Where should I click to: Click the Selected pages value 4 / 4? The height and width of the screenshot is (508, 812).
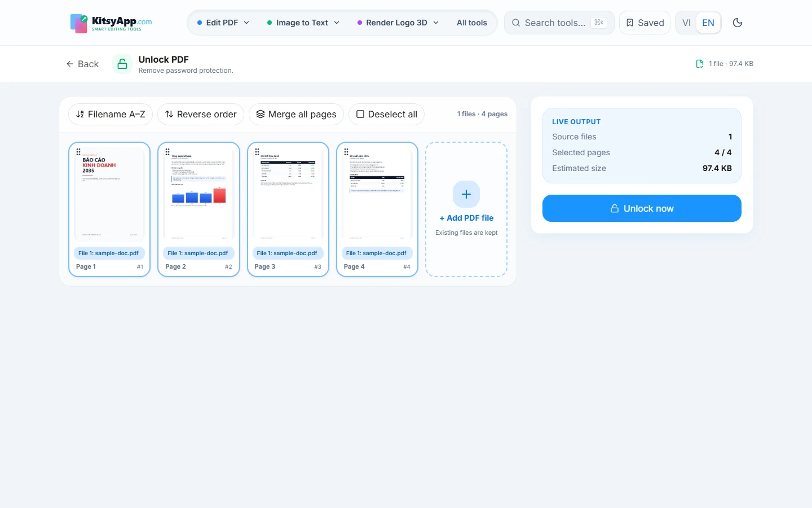coord(723,152)
